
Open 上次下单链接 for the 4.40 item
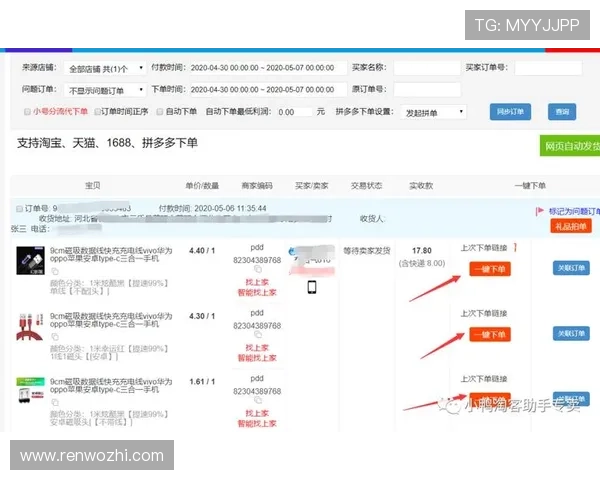pyautogui.click(x=484, y=248)
